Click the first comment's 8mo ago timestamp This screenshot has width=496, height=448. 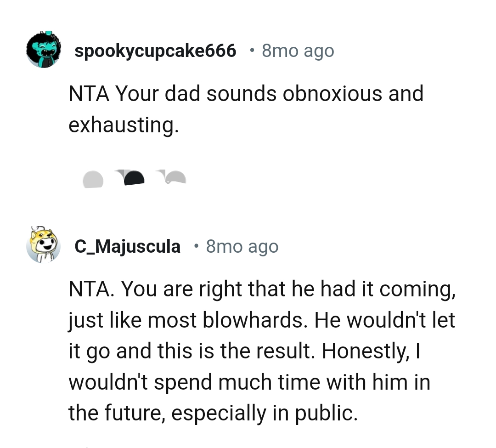click(298, 51)
